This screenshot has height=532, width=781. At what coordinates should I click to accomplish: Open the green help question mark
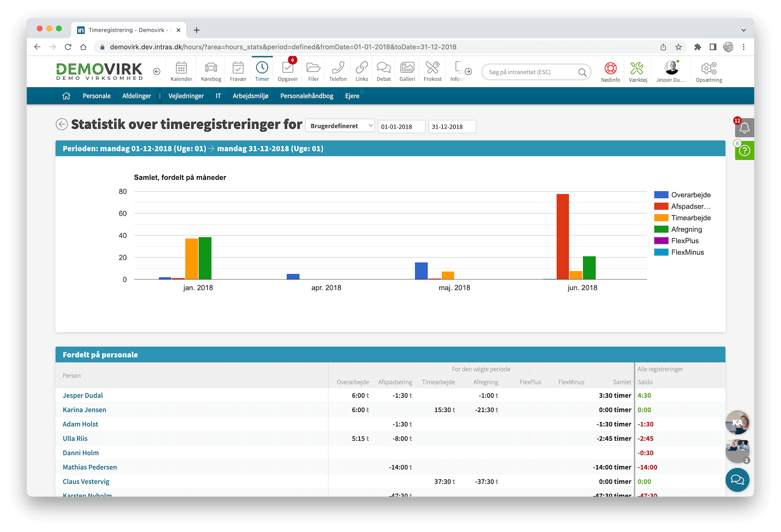click(745, 151)
